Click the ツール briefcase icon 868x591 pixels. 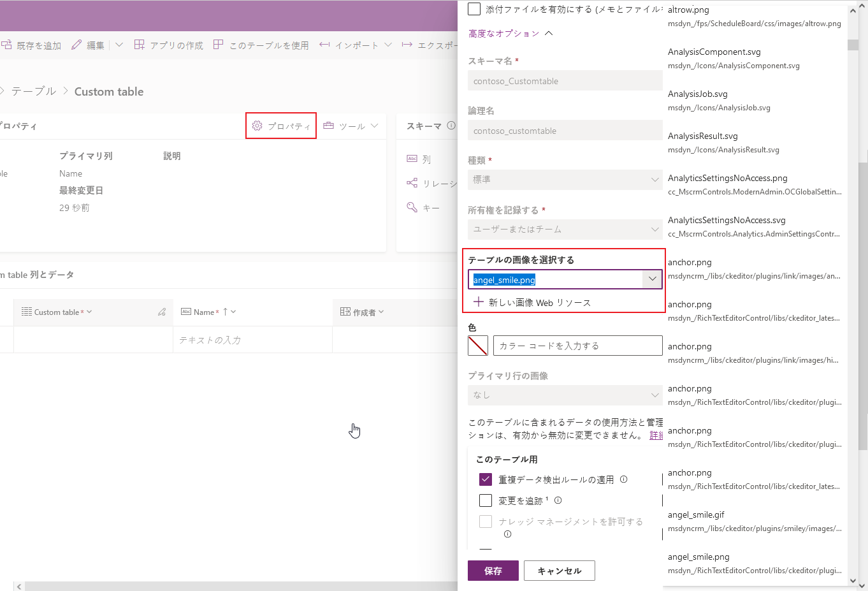pos(329,126)
